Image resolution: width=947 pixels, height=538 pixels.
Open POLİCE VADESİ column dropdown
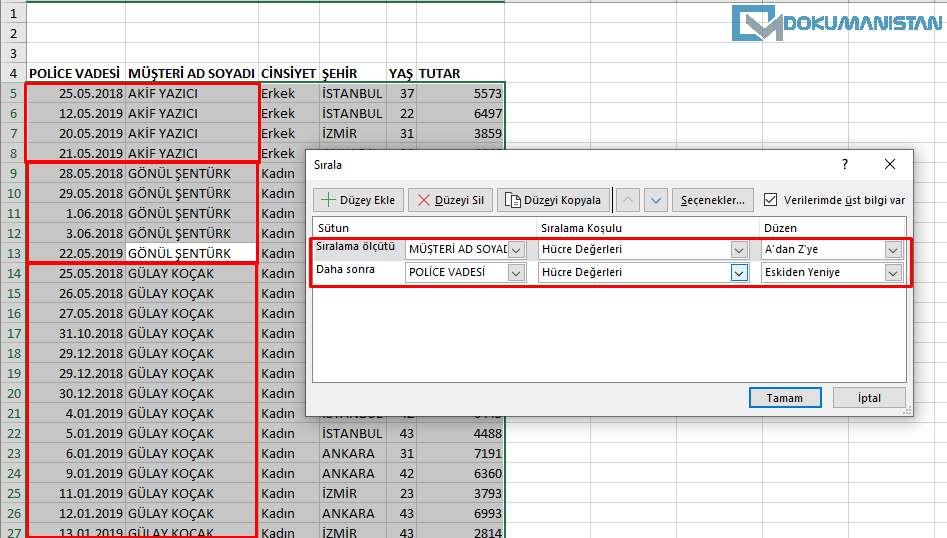516,273
